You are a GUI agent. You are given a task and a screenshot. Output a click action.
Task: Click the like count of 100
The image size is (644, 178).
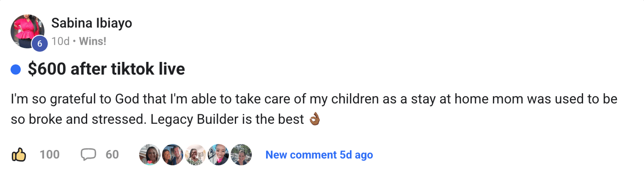coord(49,155)
